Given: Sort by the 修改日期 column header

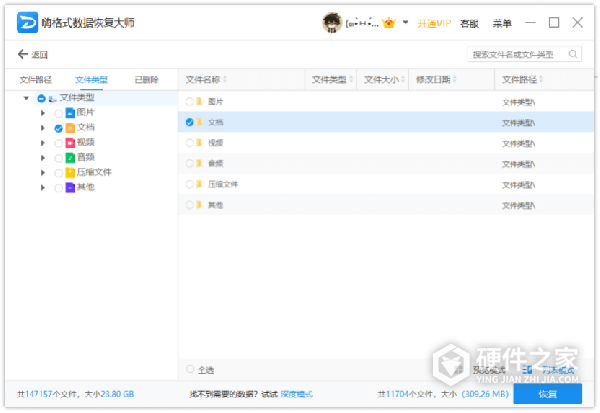Looking at the screenshot, I should coord(452,80).
